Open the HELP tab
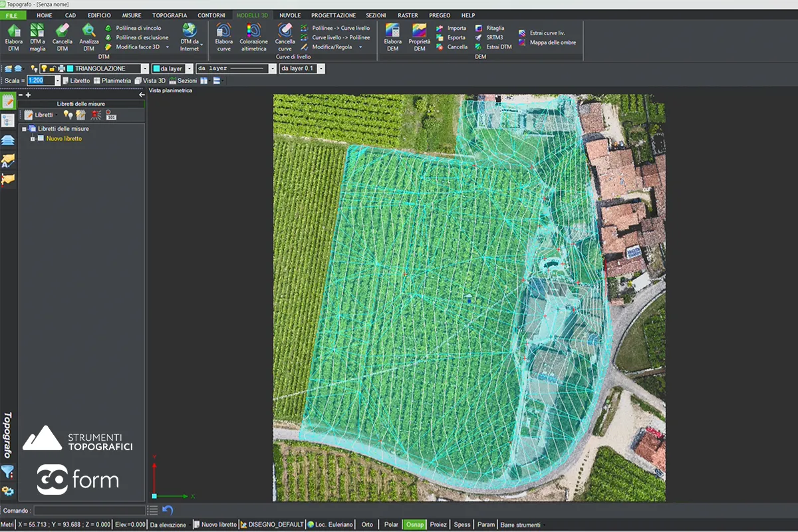 [x=468, y=15]
